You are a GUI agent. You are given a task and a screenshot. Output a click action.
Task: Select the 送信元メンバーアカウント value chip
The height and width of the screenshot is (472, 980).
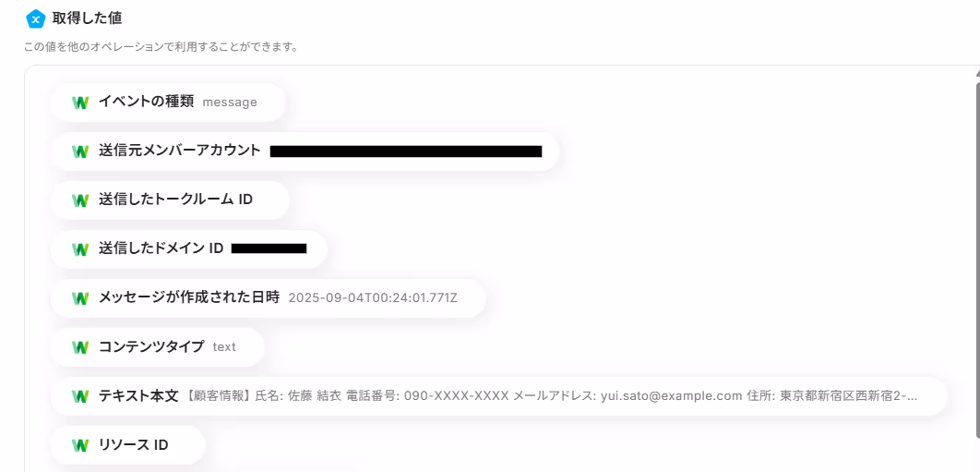(305, 151)
